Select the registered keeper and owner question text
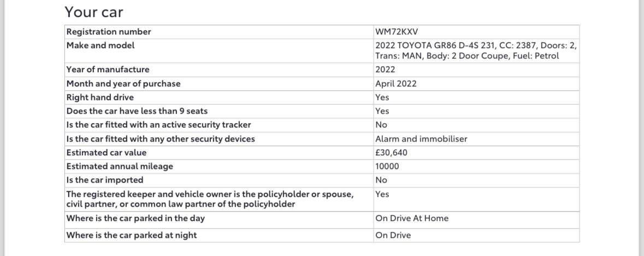Image resolution: width=644 pixels, height=256 pixels. coord(210,199)
